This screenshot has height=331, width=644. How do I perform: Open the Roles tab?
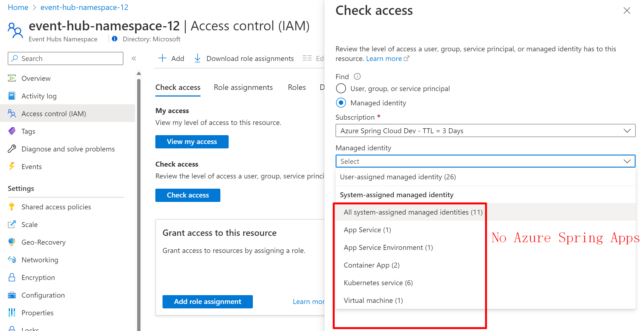(x=297, y=87)
